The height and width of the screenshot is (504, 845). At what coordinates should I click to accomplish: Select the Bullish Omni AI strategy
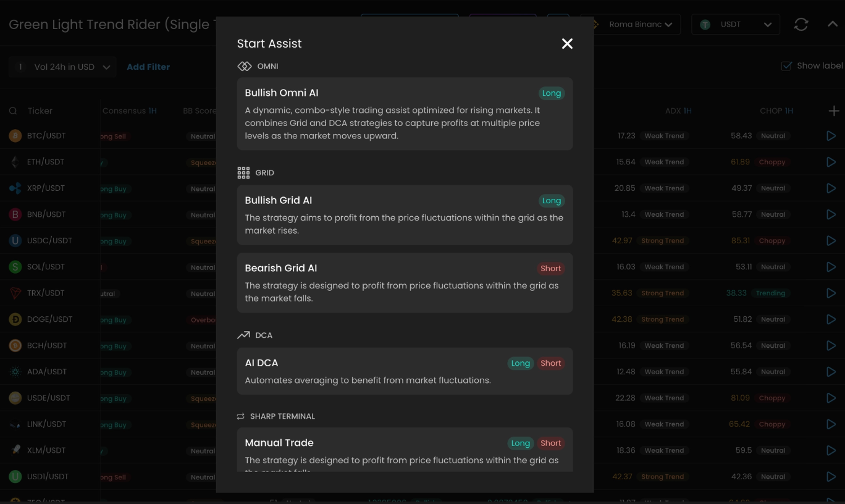click(x=405, y=114)
